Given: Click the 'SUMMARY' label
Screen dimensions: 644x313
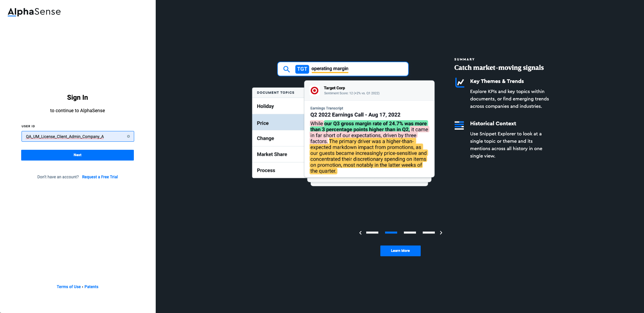Looking at the screenshot, I should click(x=464, y=59).
